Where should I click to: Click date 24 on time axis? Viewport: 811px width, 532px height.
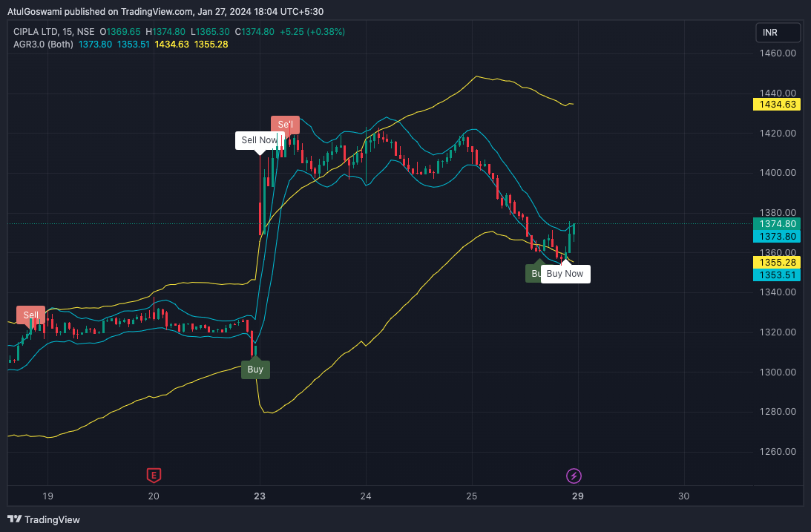pos(366,496)
